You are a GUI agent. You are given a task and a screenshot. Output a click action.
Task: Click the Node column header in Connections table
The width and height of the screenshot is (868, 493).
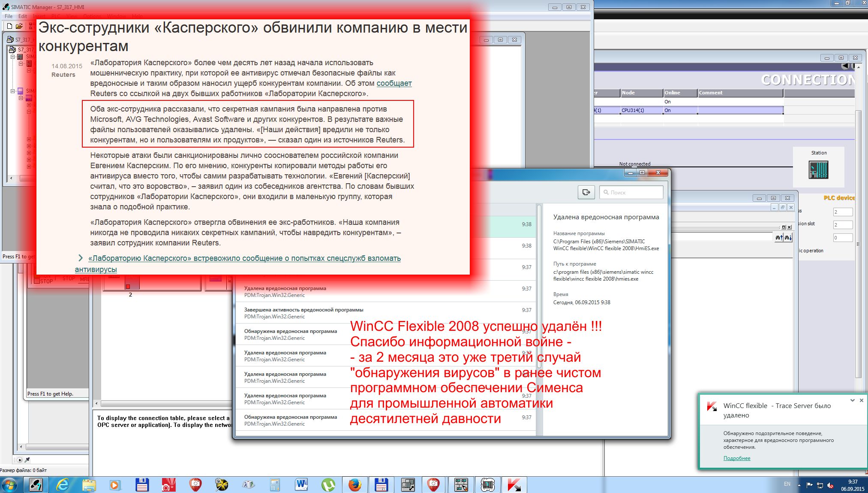pyautogui.click(x=642, y=93)
